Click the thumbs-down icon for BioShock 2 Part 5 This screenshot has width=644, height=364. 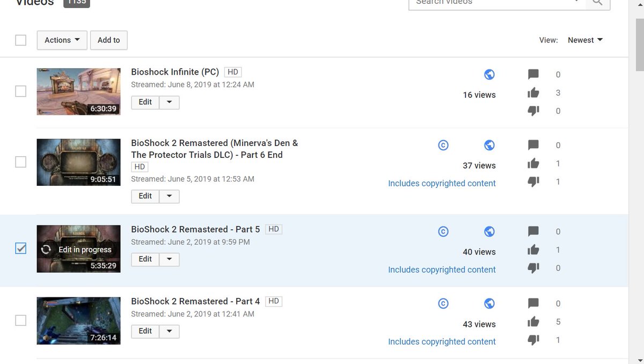533,268
